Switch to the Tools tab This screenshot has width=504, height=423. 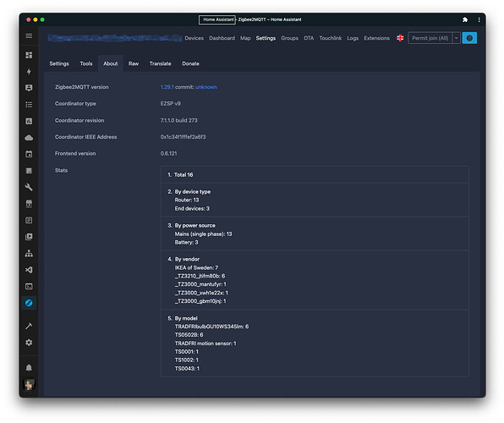[x=86, y=63]
